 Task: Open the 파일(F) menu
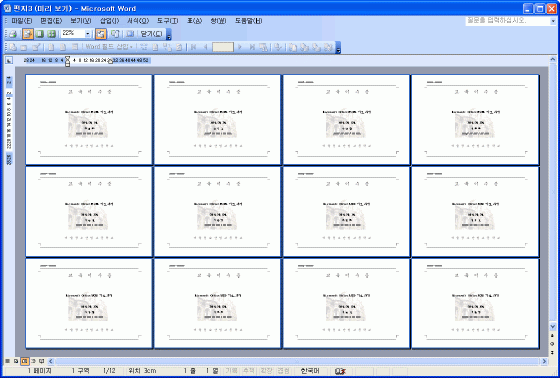(x=22, y=21)
